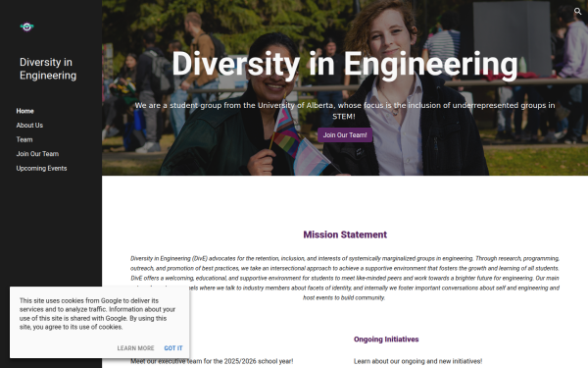Click the large hero title Diversity in Engineering

[x=345, y=64]
